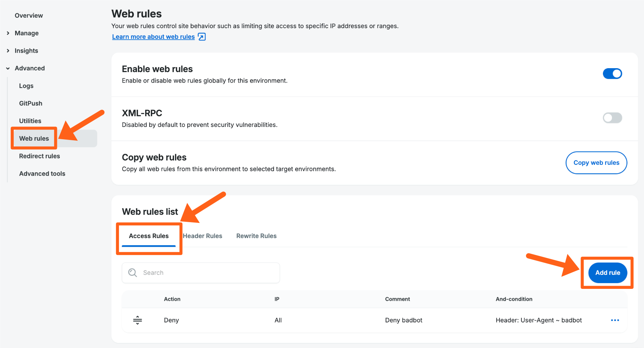Switch to the Rewrite Rules tab

tap(256, 236)
